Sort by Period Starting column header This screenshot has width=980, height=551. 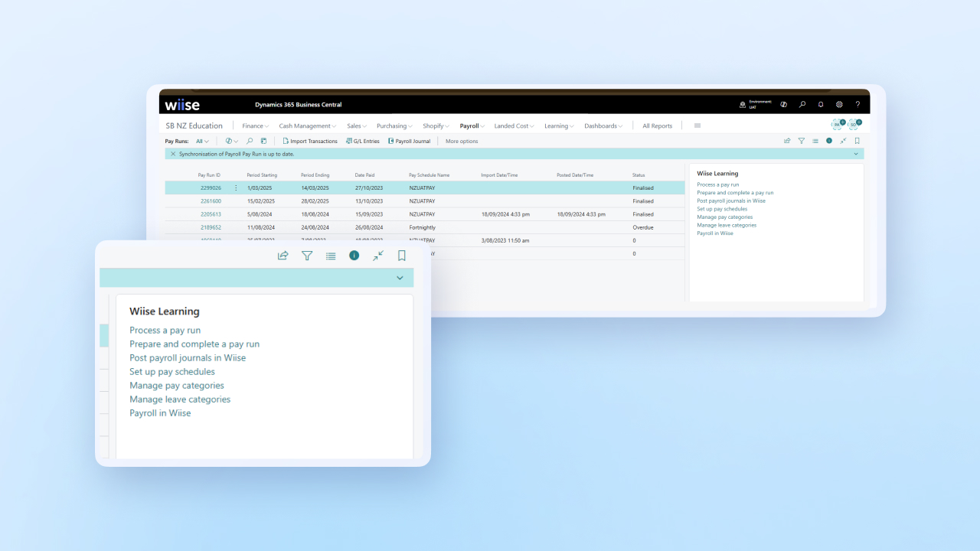(262, 175)
